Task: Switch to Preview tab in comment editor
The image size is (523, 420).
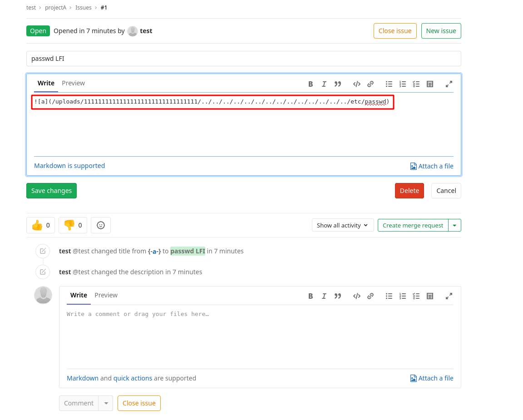Action: click(x=106, y=295)
